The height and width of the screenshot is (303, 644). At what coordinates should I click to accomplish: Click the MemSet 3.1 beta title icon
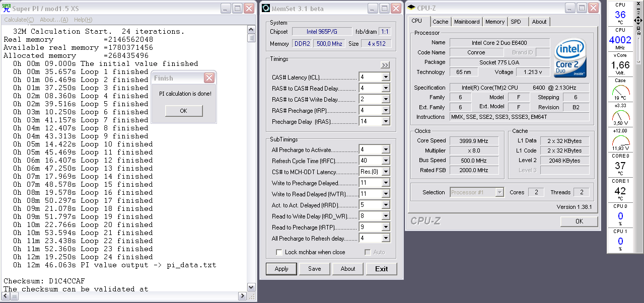pyautogui.click(x=266, y=8)
